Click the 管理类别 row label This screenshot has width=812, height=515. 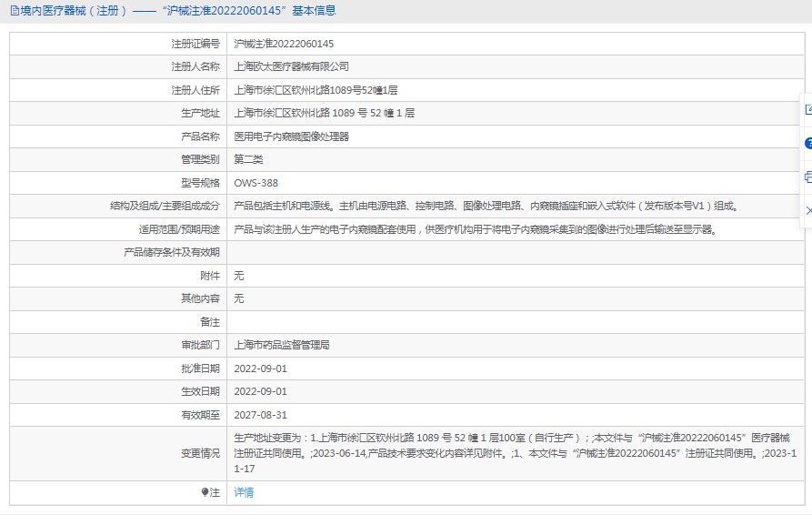click(200, 159)
